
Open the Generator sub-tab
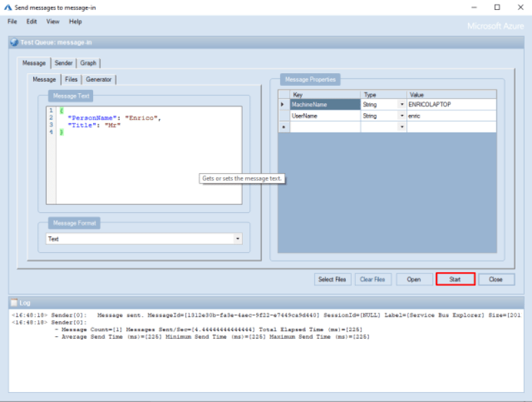pyautogui.click(x=98, y=79)
